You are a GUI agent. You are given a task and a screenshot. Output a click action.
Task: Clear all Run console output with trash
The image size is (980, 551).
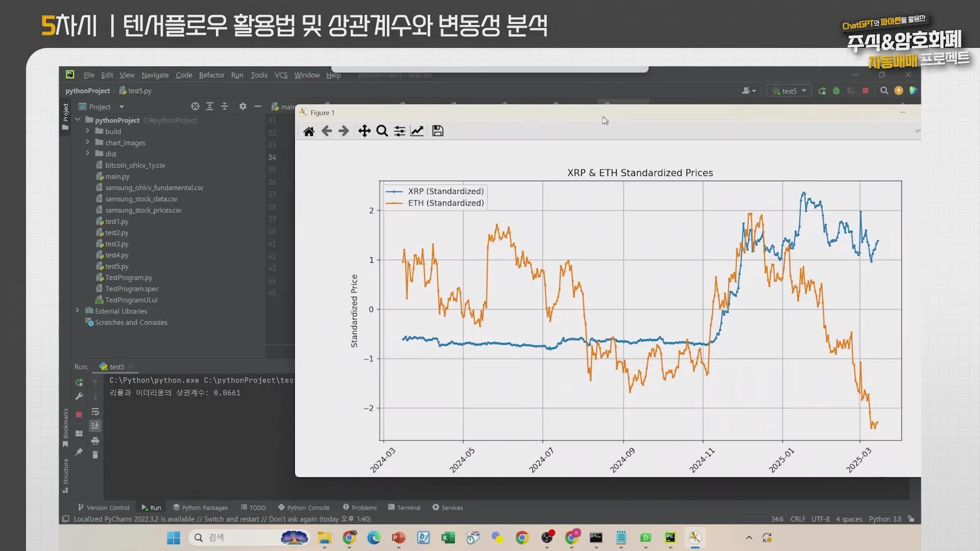point(95,455)
